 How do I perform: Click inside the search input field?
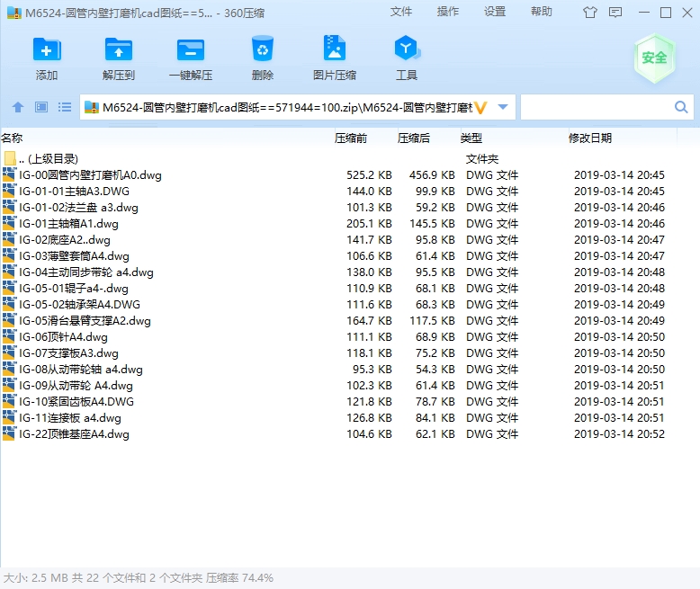click(597, 107)
